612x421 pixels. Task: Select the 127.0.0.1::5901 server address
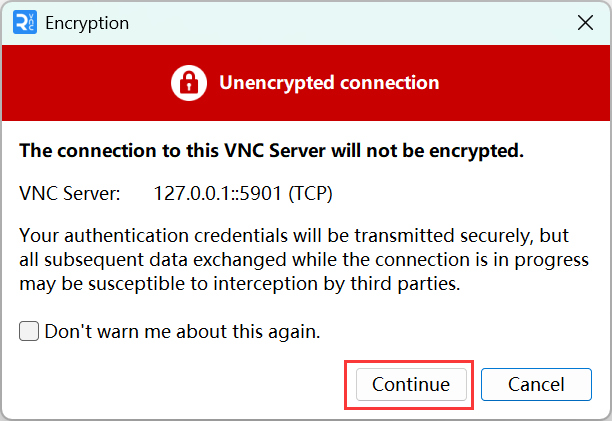click(217, 193)
